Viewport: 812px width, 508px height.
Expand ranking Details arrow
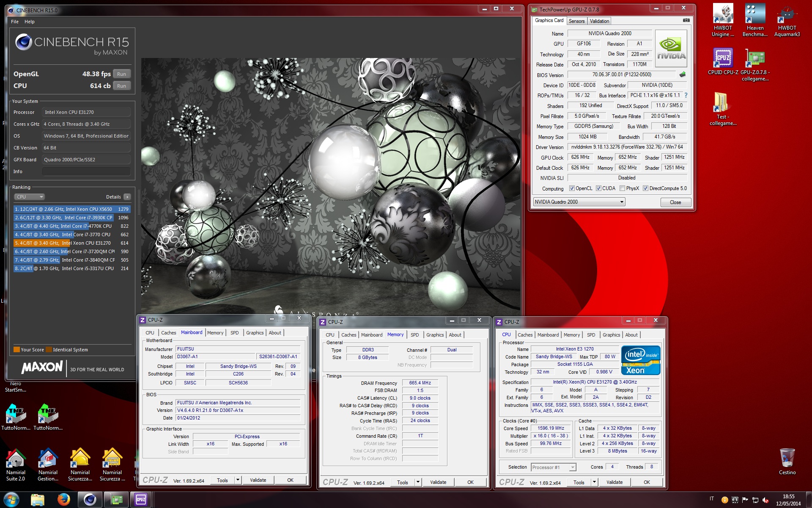pos(127,197)
